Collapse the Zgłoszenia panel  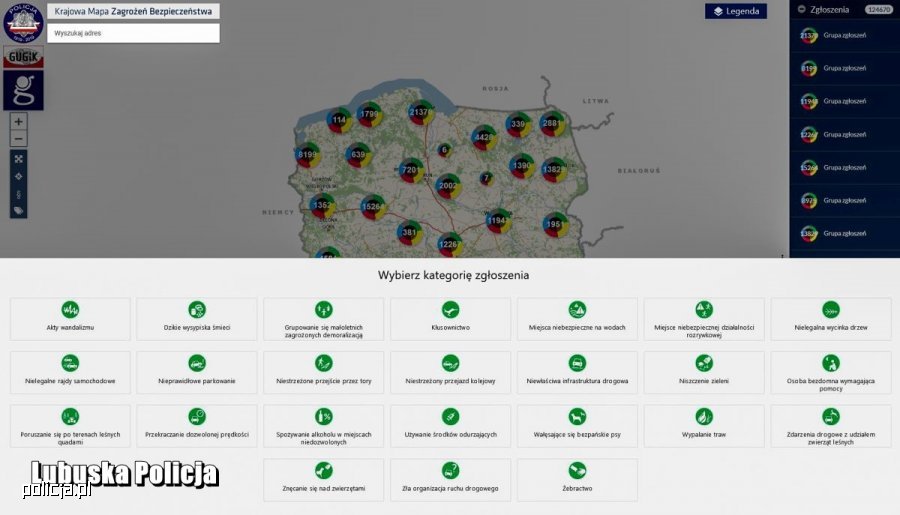802,9
